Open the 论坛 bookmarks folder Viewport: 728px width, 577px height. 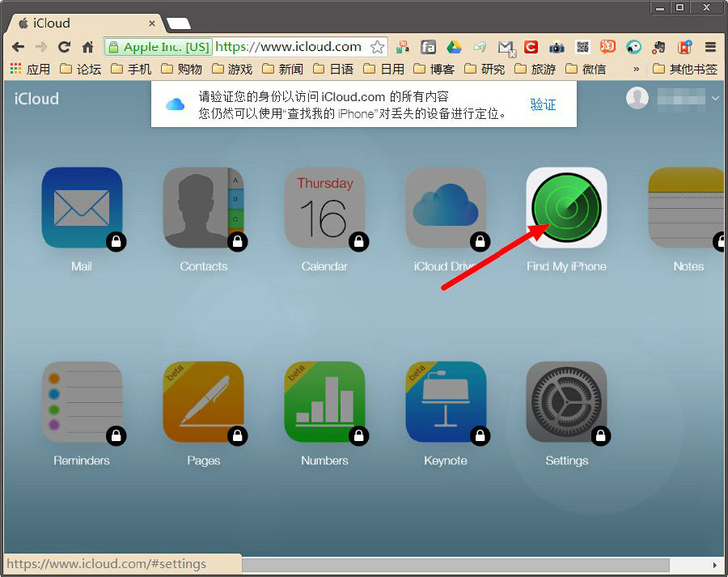tap(81, 70)
